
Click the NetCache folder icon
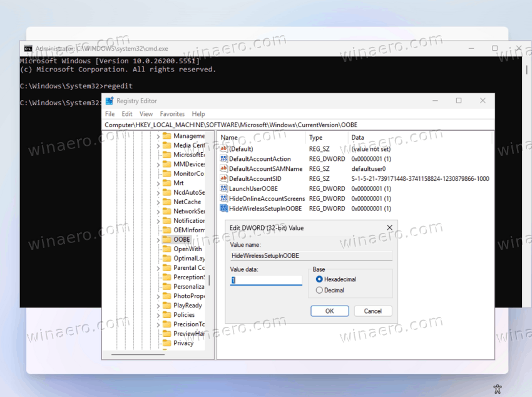[166, 202]
